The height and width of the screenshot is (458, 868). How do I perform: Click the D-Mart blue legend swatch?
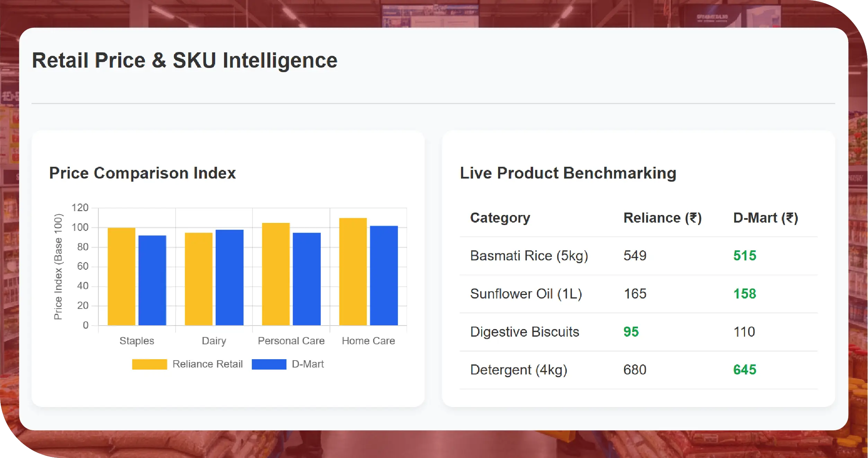(x=269, y=364)
